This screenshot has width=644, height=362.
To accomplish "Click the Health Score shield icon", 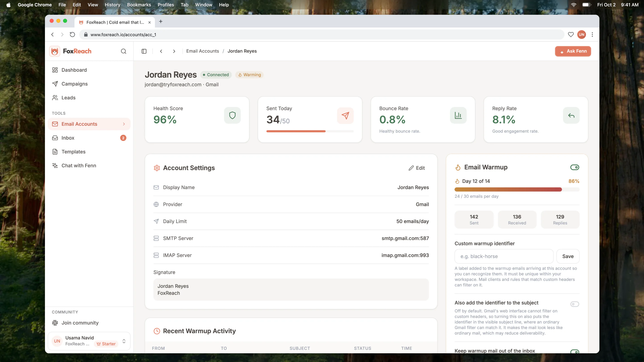I will (x=232, y=116).
